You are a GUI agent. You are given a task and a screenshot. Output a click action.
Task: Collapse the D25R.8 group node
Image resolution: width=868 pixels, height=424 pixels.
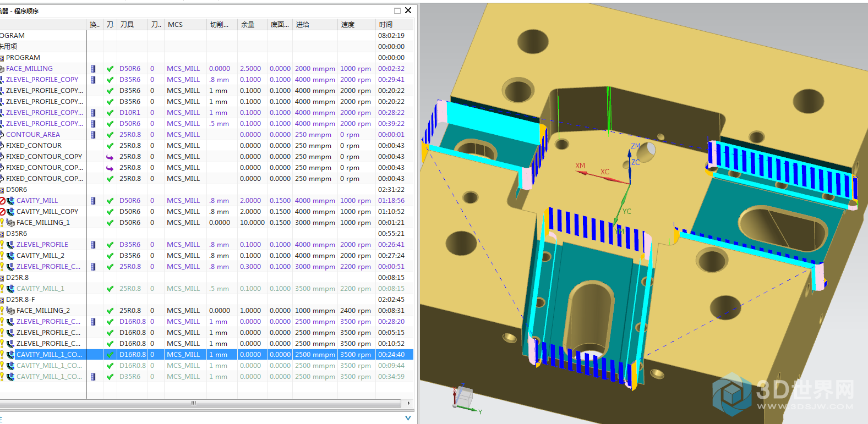coord(2,278)
